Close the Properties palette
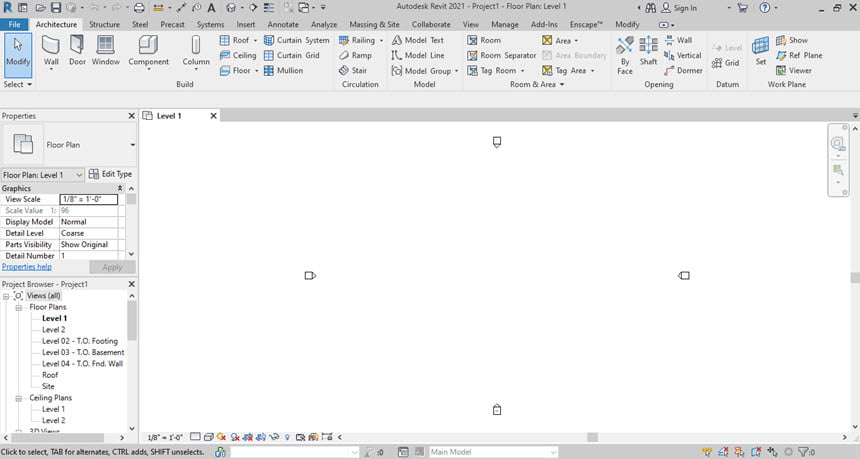Image resolution: width=860 pixels, height=459 pixels. tap(132, 116)
